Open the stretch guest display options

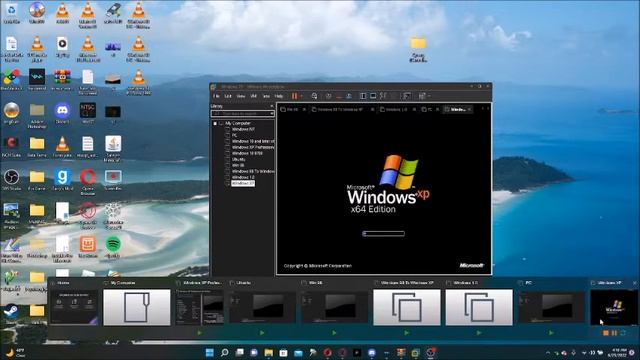[x=422, y=96]
